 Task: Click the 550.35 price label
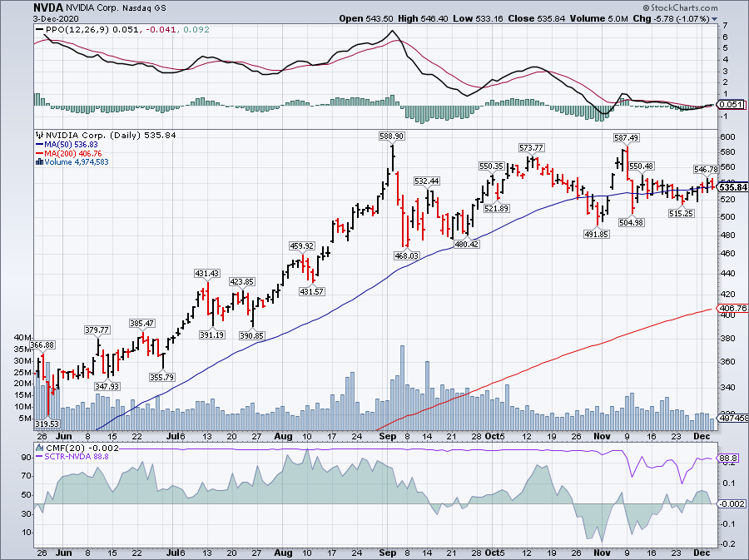[x=492, y=166]
